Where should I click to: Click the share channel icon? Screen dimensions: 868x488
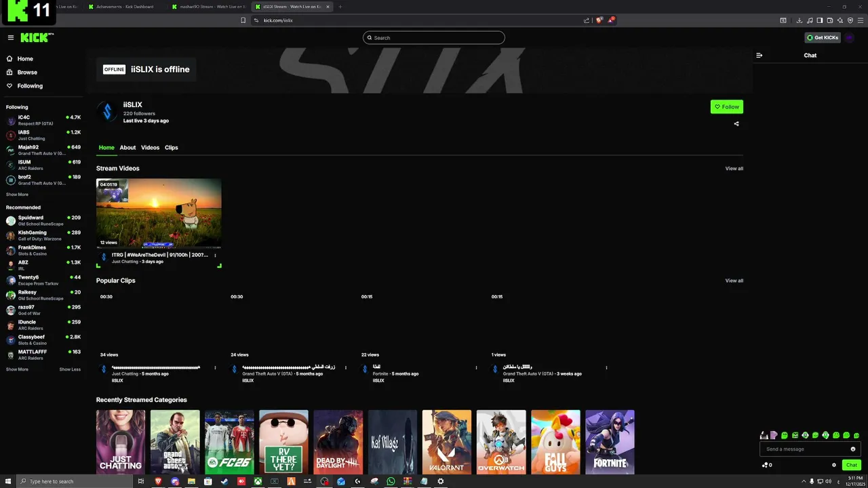tap(736, 124)
